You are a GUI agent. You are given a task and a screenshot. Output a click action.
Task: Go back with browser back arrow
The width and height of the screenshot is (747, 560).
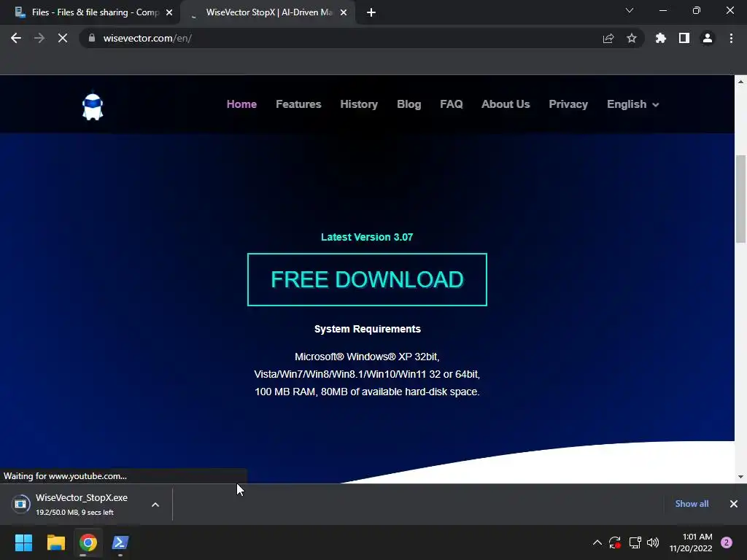pos(16,38)
